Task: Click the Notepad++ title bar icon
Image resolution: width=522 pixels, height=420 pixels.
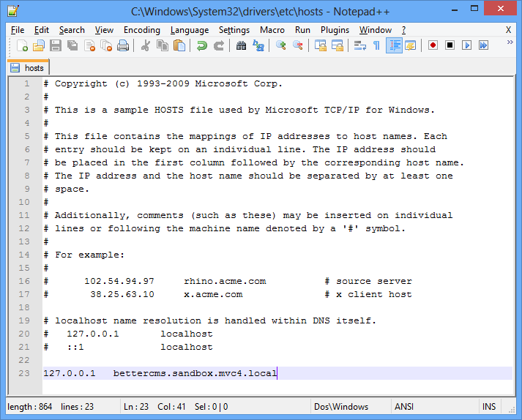Action: pyautogui.click(x=13, y=11)
